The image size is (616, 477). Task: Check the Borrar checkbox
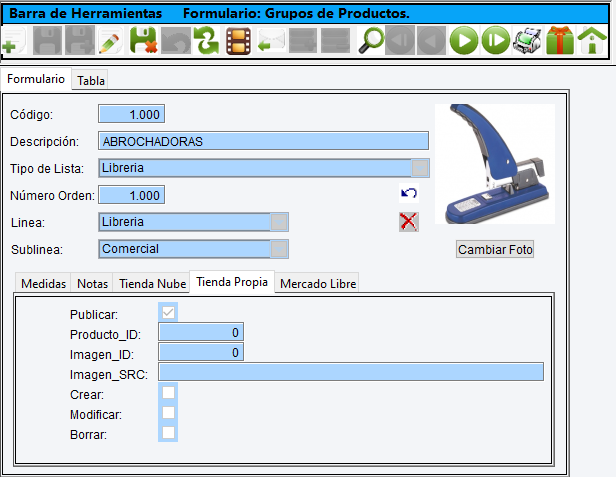tap(168, 433)
